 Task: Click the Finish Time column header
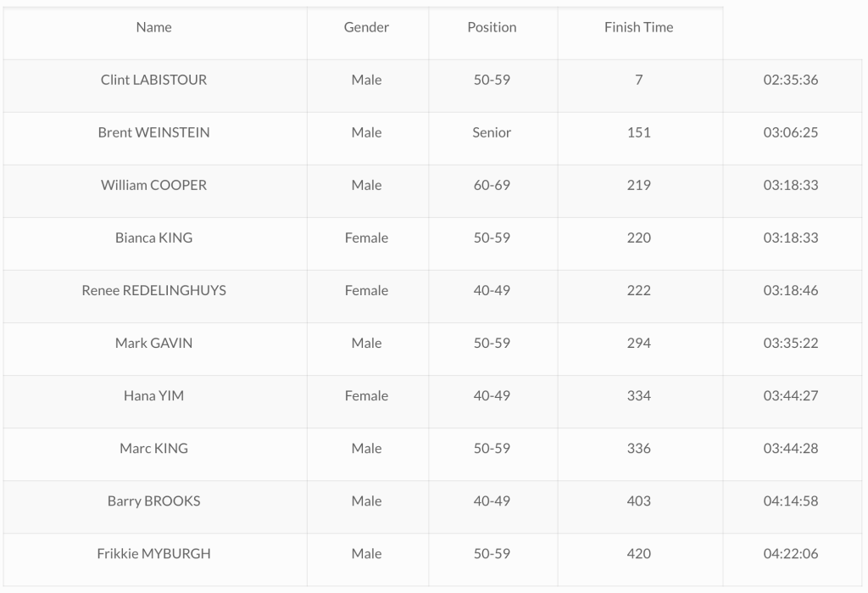point(638,27)
